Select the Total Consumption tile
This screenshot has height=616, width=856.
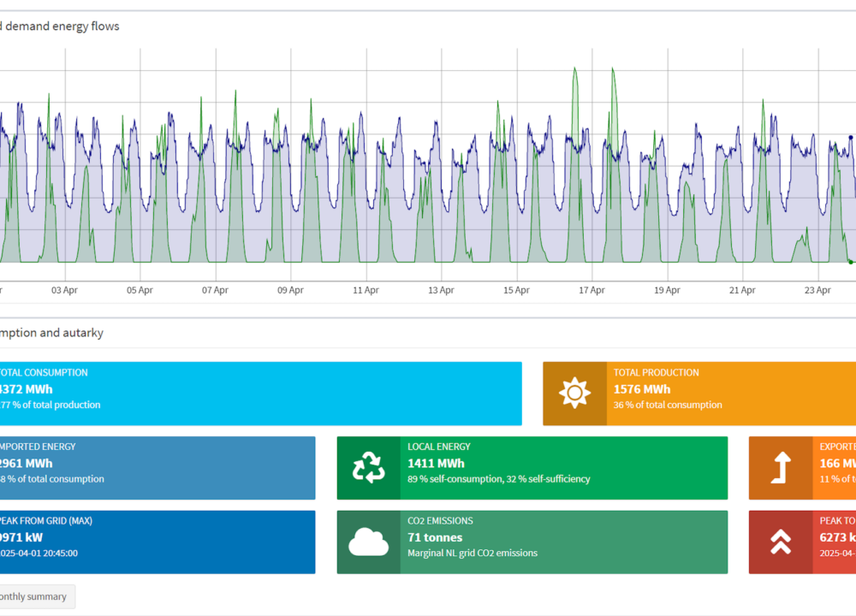[x=257, y=394]
